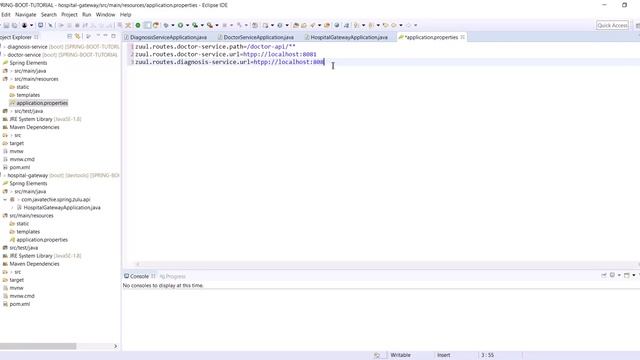Select application.properties under doctor-service resources

tap(42, 103)
